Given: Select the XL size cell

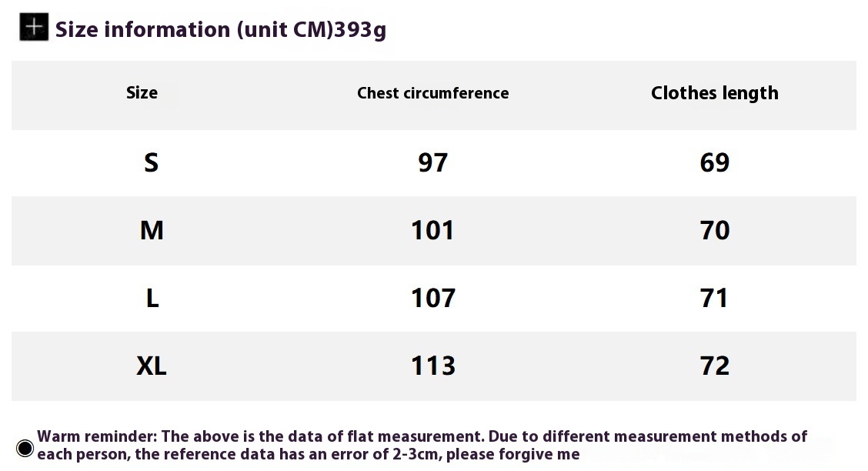Looking at the screenshot, I should point(152,366).
